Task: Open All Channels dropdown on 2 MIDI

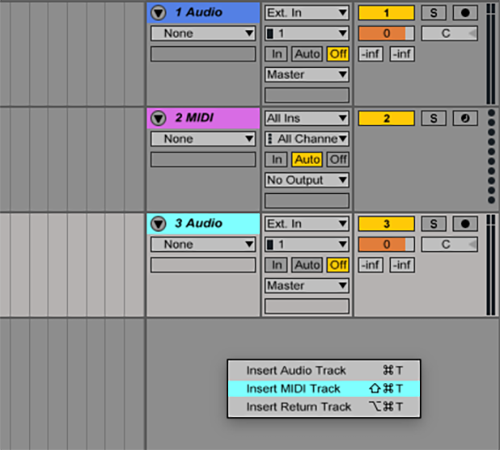Action: [x=307, y=139]
